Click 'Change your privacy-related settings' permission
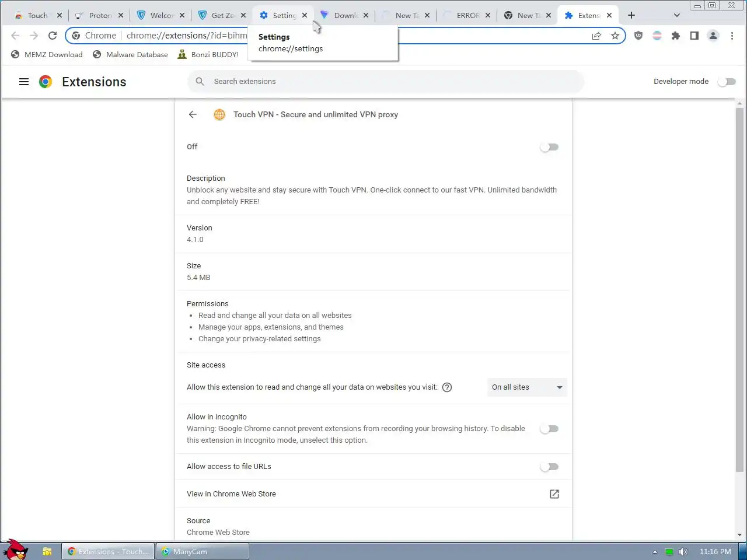This screenshot has height=560, width=747. (260, 339)
